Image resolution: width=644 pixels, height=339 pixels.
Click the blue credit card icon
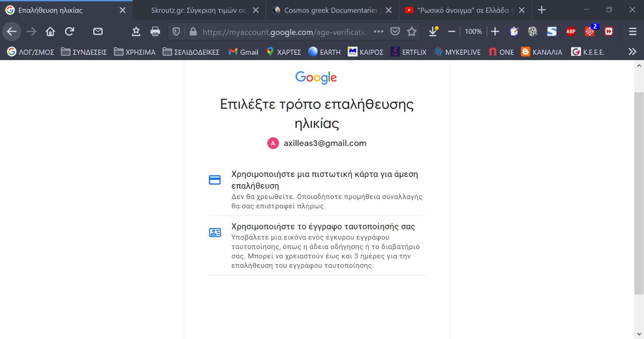pyautogui.click(x=215, y=180)
